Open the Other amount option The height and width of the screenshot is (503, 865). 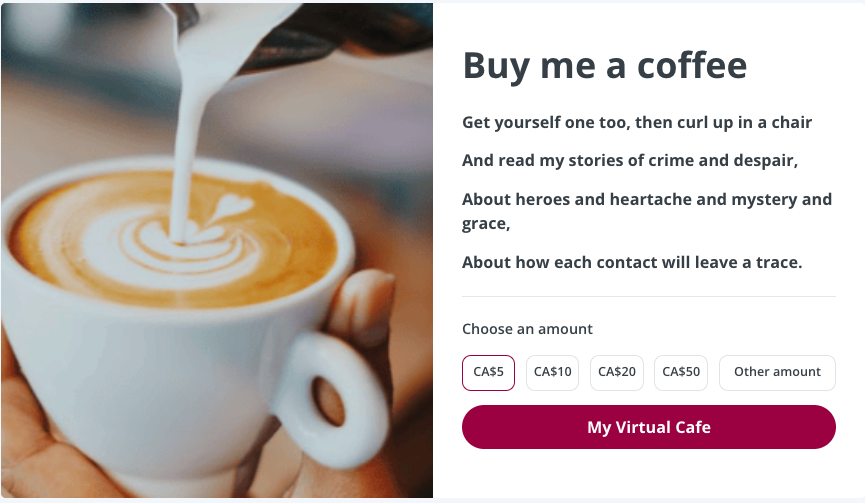[777, 373]
